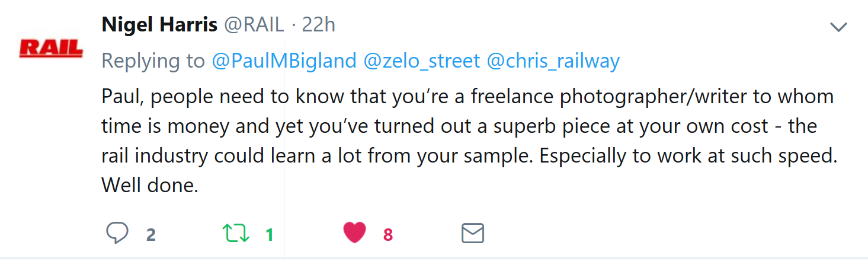
Task: Click the red like count 8
Action: pyautogui.click(x=388, y=235)
